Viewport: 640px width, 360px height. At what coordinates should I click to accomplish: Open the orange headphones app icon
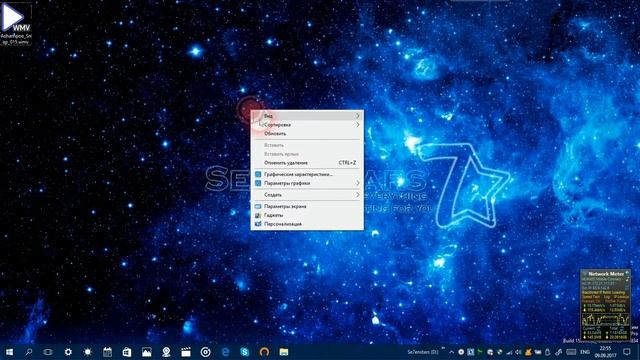264,352
